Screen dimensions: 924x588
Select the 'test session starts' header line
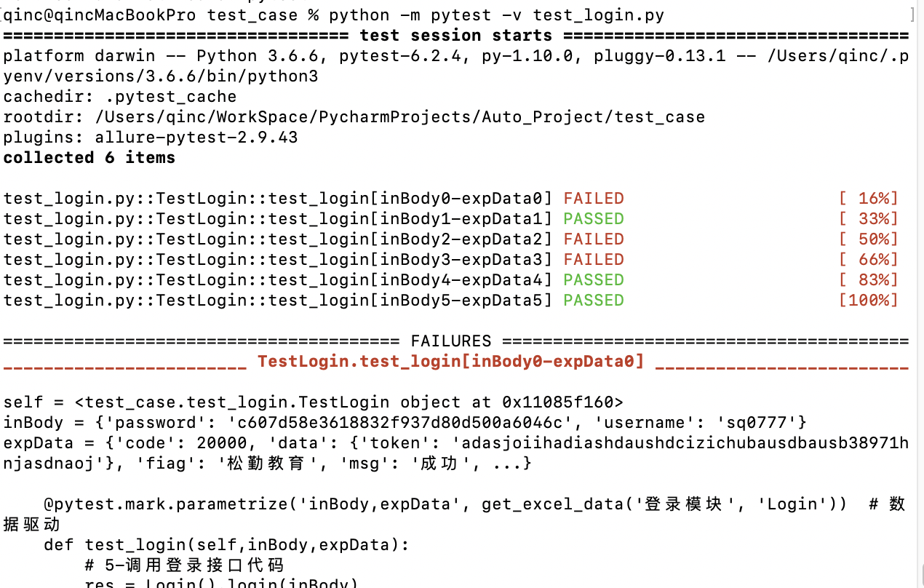(x=456, y=36)
